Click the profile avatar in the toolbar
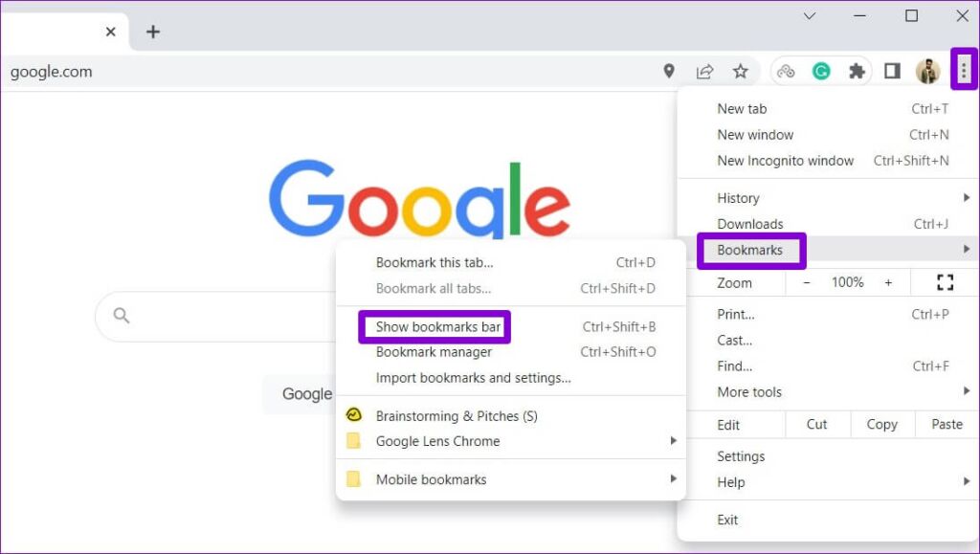 tap(927, 70)
